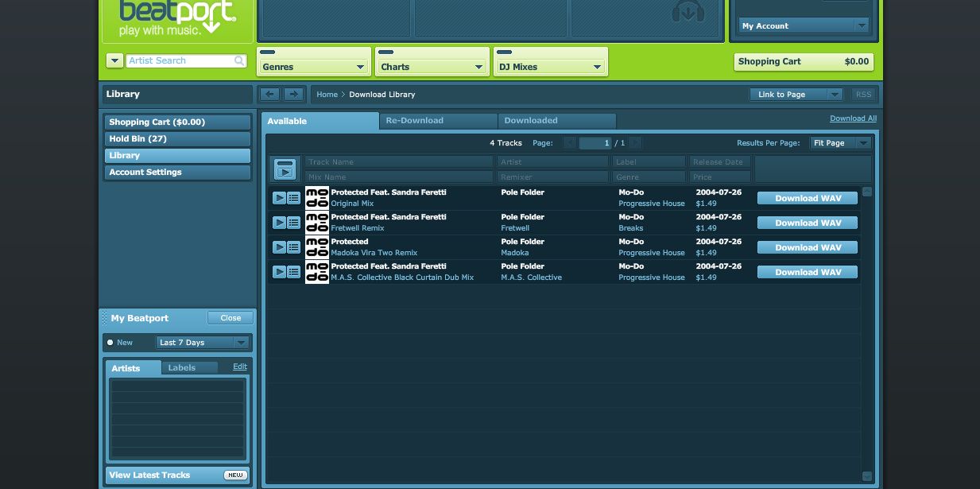The height and width of the screenshot is (489, 980).
Task: Open track details icon for Madoka Vira Two Remix
Action: (x=294, y=247)
